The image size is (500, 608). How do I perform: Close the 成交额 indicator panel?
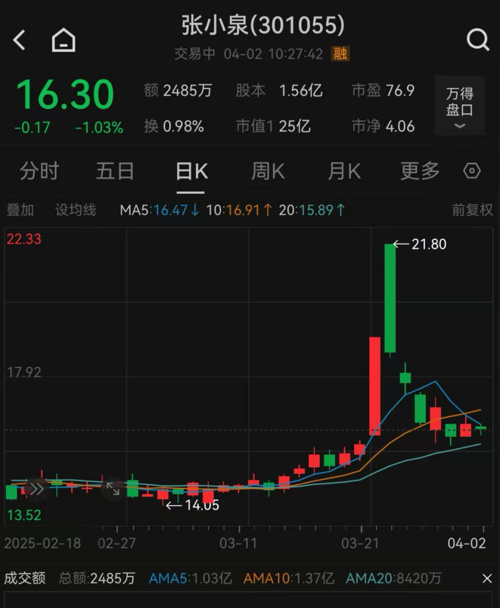click(487, 579)
